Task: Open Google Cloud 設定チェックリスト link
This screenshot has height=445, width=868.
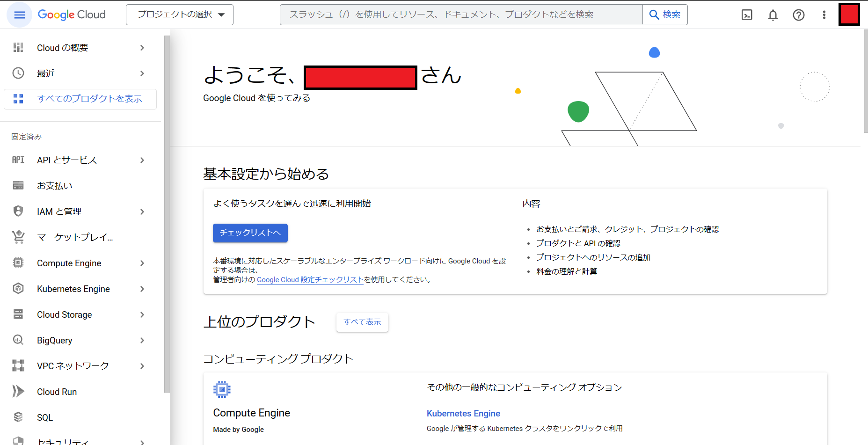Action: pos(310,280)
